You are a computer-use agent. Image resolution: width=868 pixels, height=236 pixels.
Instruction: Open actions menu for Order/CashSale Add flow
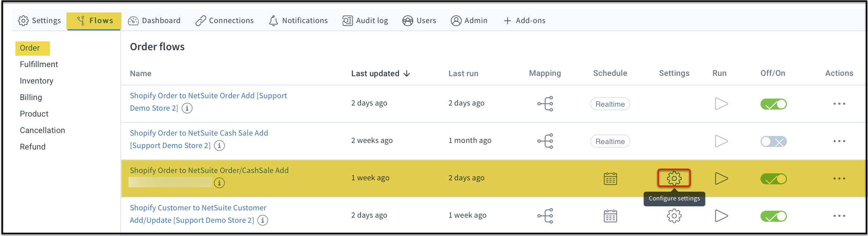pyautogui.click(x=839, y=178)
